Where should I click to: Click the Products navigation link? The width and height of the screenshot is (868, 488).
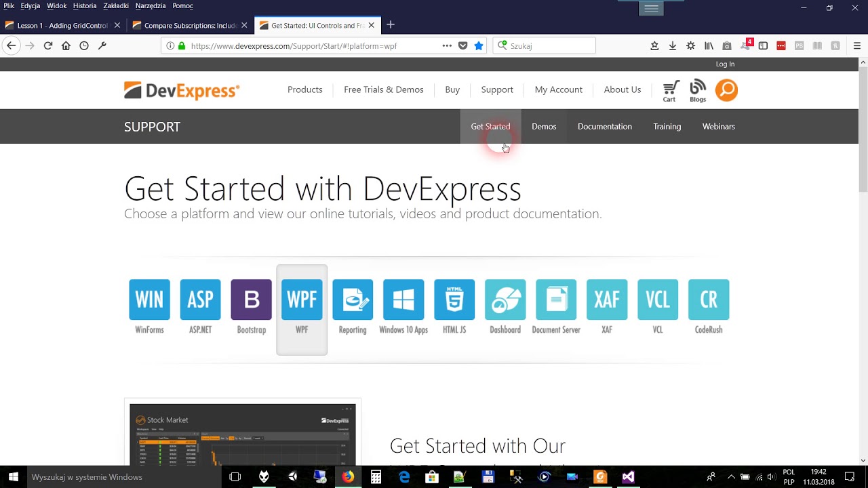coord(305,89)
